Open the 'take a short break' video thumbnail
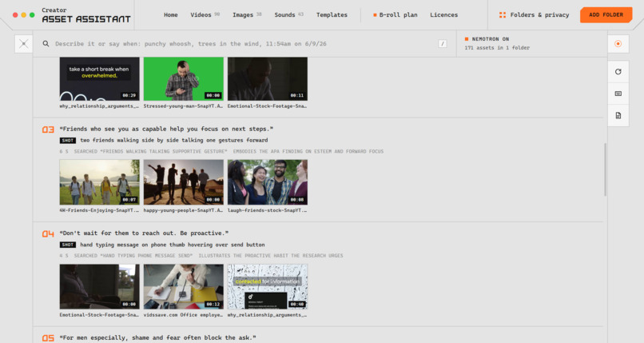This screenshot has height=343, width=644. point(99,79)
